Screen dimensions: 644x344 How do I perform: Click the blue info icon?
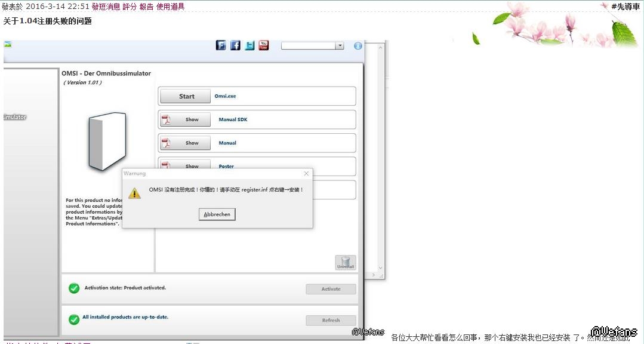[358, 46]
